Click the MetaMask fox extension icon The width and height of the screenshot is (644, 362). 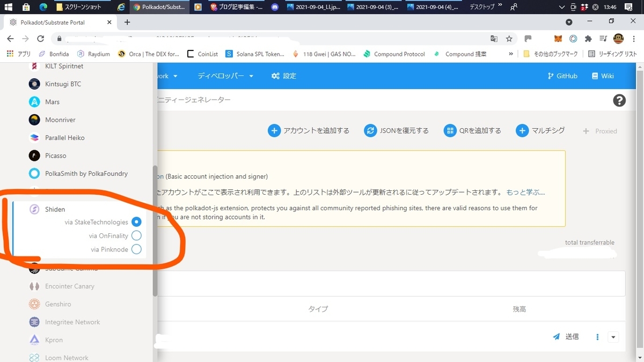tap(559, 39)
